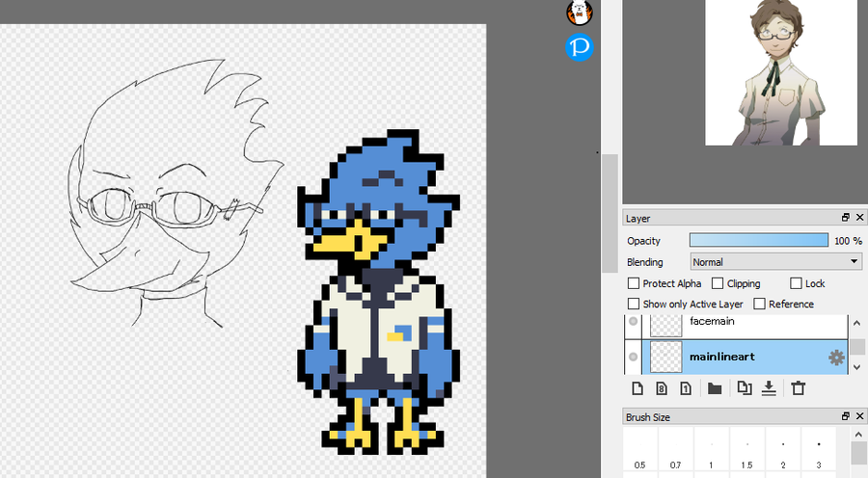The image size is (868, 478).
Task: Float the Brush Size panel
Action: click(845, 416)
